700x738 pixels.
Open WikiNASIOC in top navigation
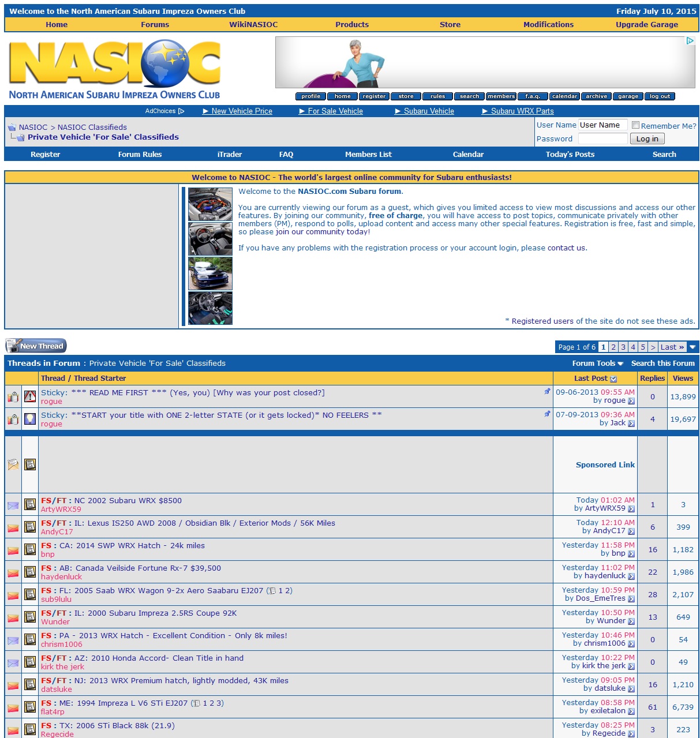pyautogui.click(x=253, y=24)
